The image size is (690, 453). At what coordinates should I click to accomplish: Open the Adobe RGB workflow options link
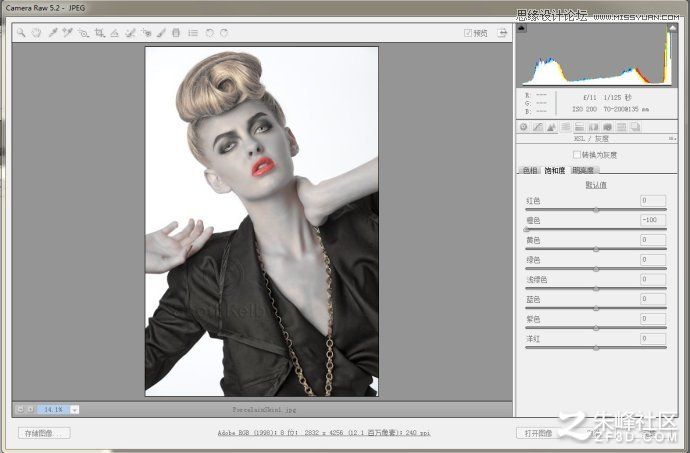324,433
